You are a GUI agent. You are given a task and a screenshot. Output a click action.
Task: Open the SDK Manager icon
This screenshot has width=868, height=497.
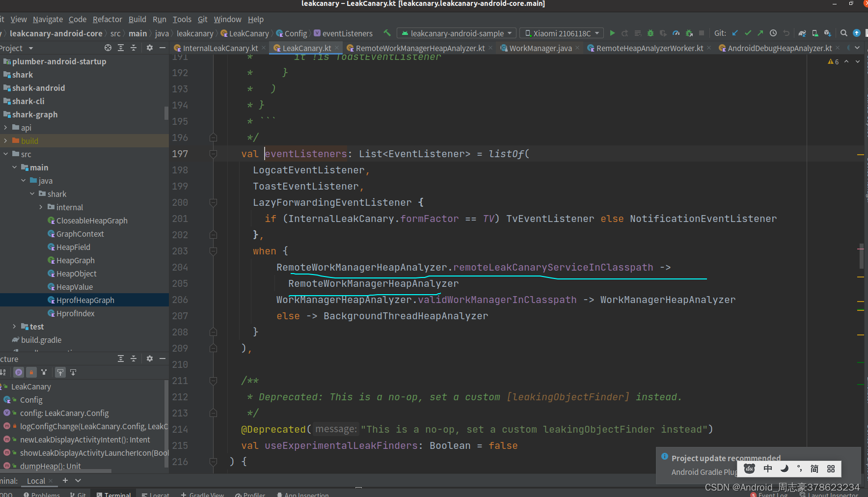pos(828,33)
